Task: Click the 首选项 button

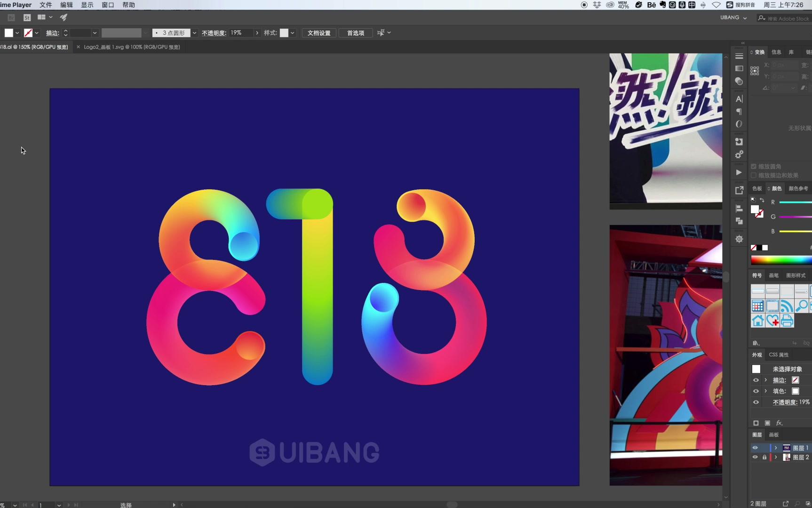Action: pyautogui.click(x=356, y=33)
